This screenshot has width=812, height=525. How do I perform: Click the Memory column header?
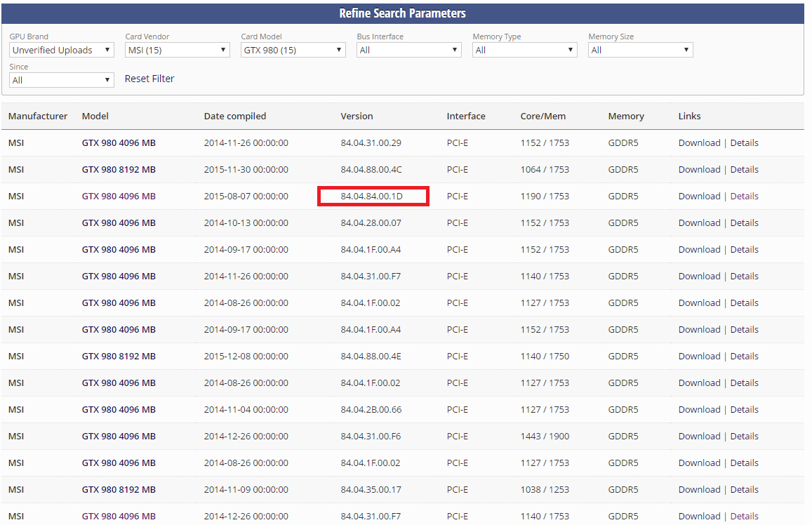pyautogui.click(x=626, y=116)
